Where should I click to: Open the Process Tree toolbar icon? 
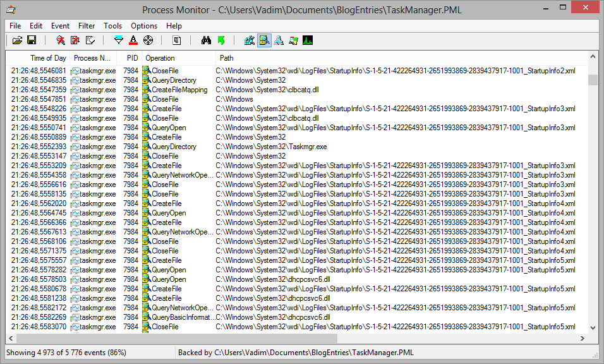(177, 40)
